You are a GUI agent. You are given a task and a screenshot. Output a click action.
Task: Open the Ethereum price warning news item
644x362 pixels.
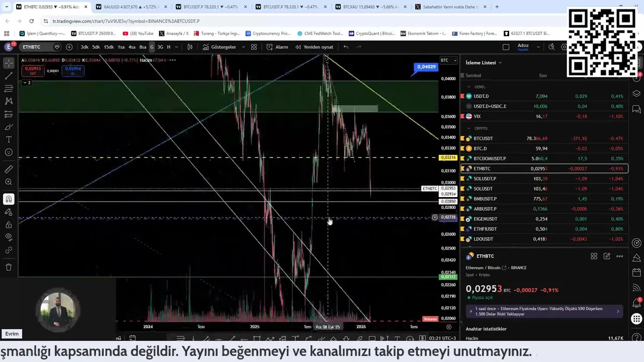coord(544,311)
